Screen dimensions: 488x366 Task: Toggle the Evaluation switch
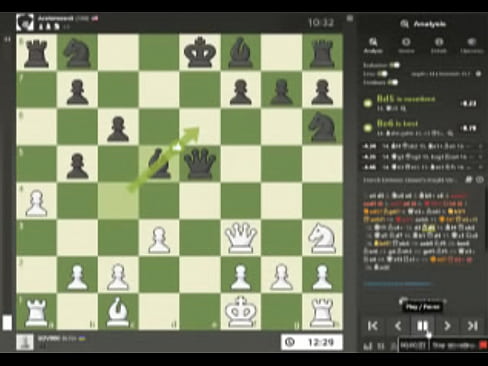coord(395,65)
